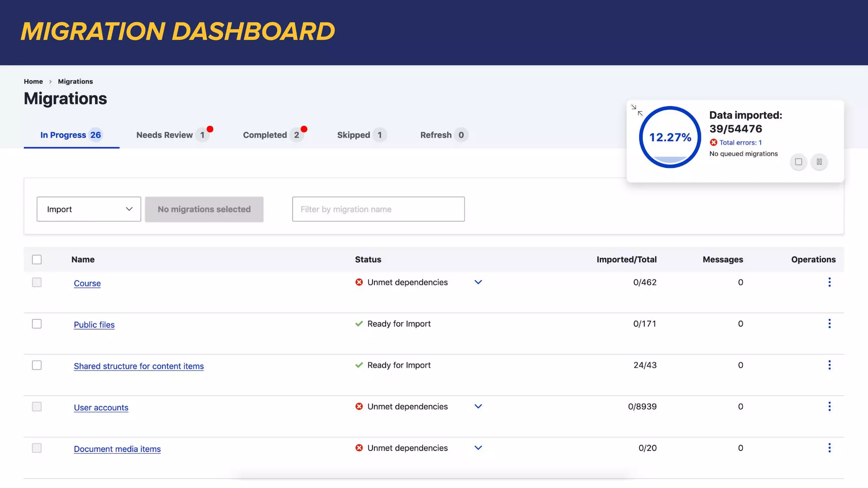Click the Imported/Total column header
Viewport: 868px width, 488px height.
[x=626, y=260]
